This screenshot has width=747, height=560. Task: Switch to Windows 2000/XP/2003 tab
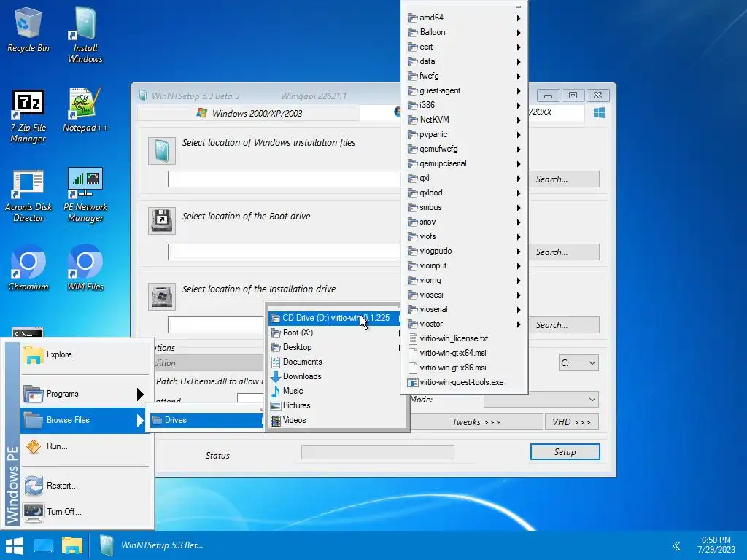click(x=248, y=113)
